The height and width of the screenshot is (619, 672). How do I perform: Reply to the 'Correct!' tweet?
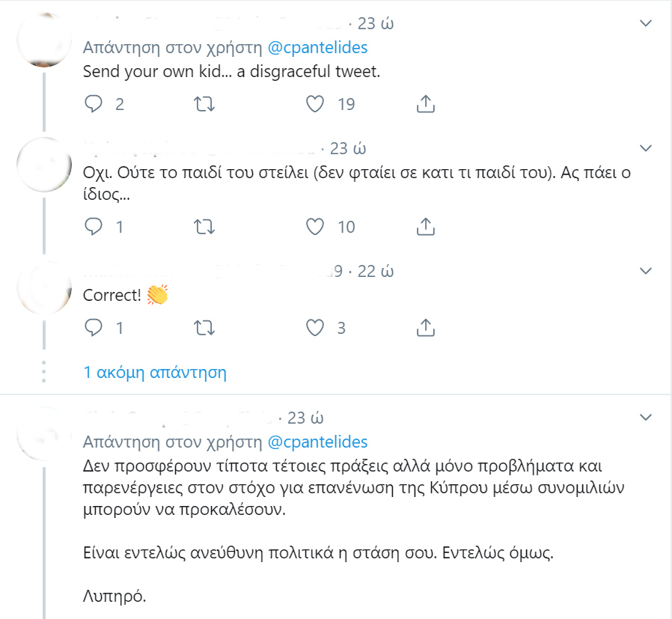point(94,328)
